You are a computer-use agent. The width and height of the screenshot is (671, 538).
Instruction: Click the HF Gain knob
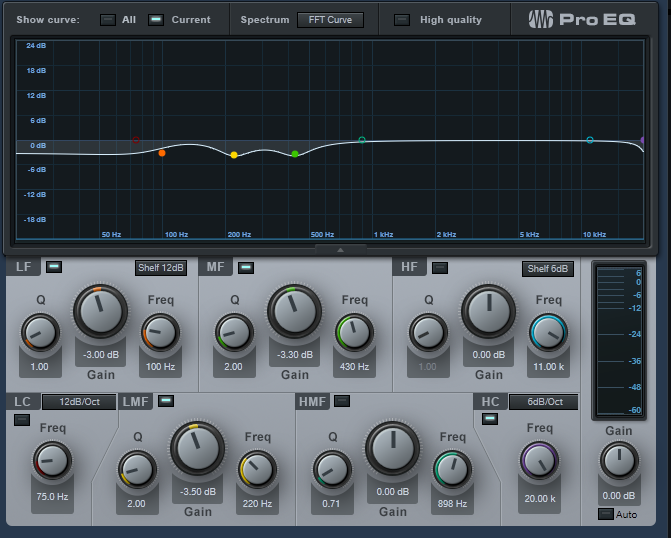pos(488,311)
